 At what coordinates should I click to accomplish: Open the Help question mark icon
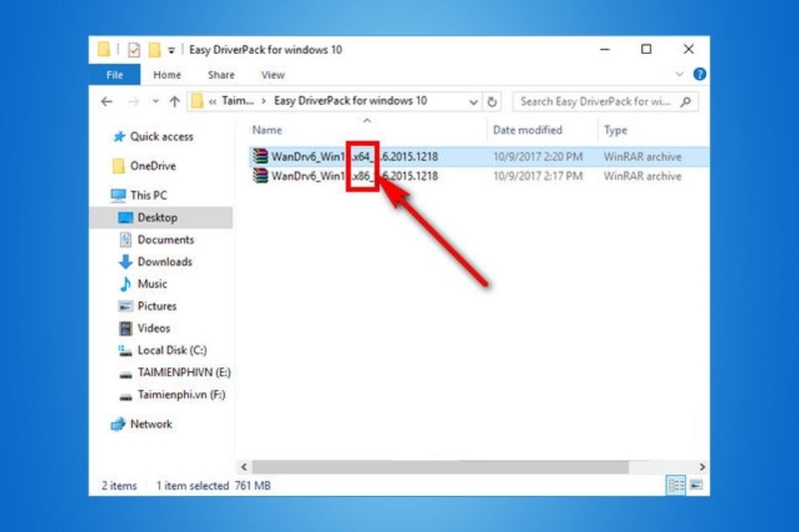pos(700,74)
